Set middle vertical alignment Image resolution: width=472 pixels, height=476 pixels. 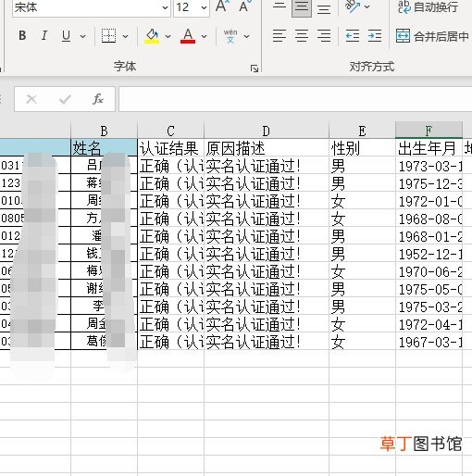[302, 7]
